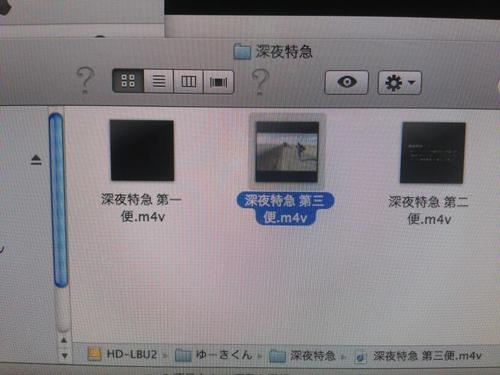
Task: Switch to column view mode
Action: click(188, 81)
